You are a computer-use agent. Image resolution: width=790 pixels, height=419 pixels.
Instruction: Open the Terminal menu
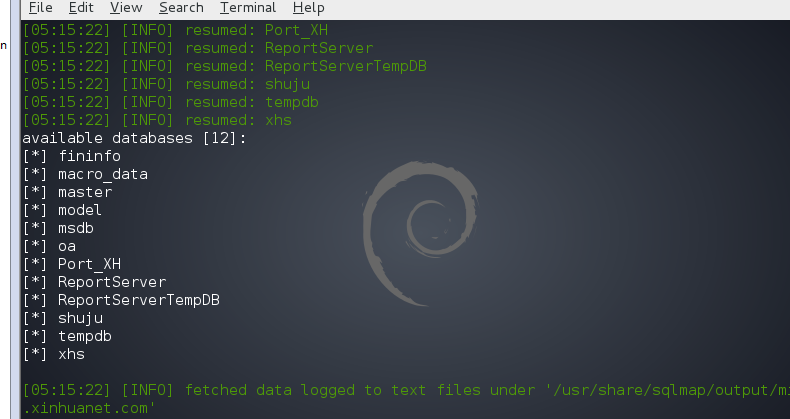point(248,8)
